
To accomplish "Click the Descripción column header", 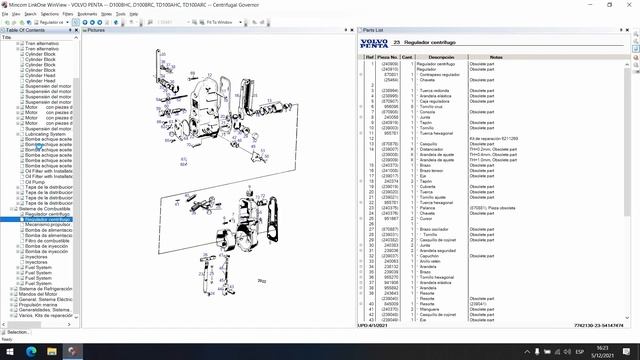I will point(441,57).
